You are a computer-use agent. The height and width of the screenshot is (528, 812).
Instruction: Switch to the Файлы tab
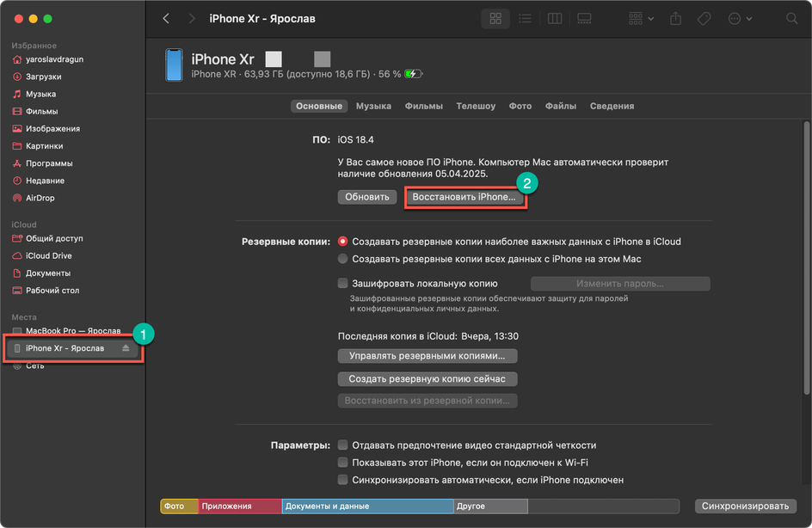point(560,106)
